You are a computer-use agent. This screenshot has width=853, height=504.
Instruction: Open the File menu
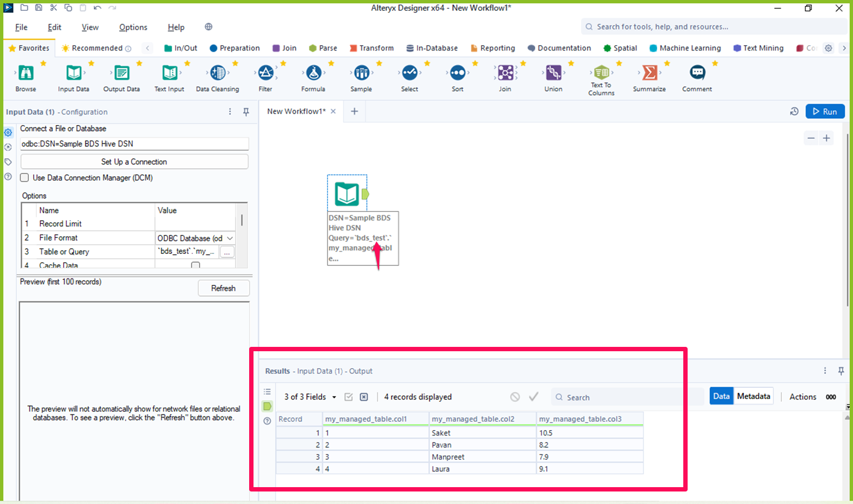point(21,27)
